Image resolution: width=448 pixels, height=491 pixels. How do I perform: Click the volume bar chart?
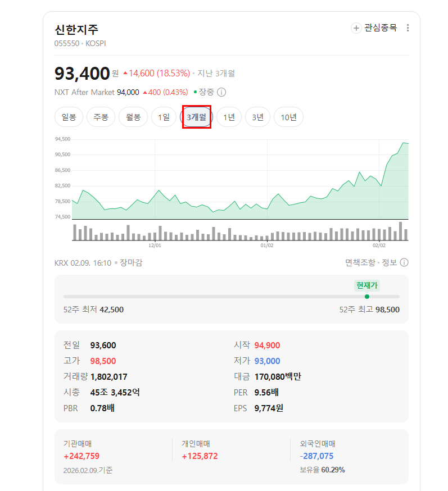[240, 231]
